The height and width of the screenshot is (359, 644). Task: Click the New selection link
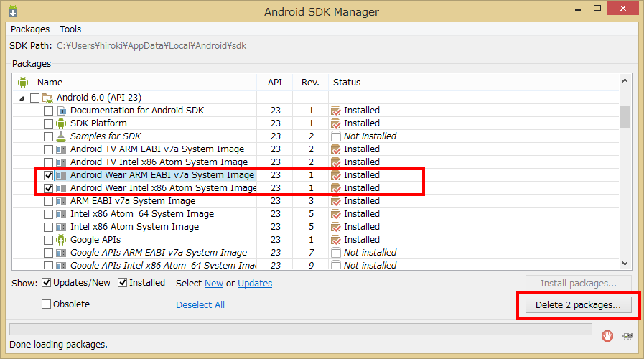(214, 284)
